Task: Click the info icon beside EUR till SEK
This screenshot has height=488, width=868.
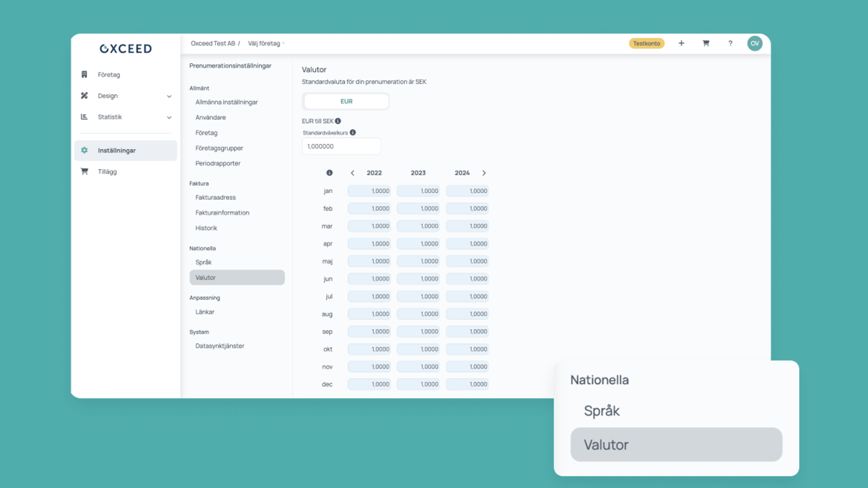Action: point(338,121)
